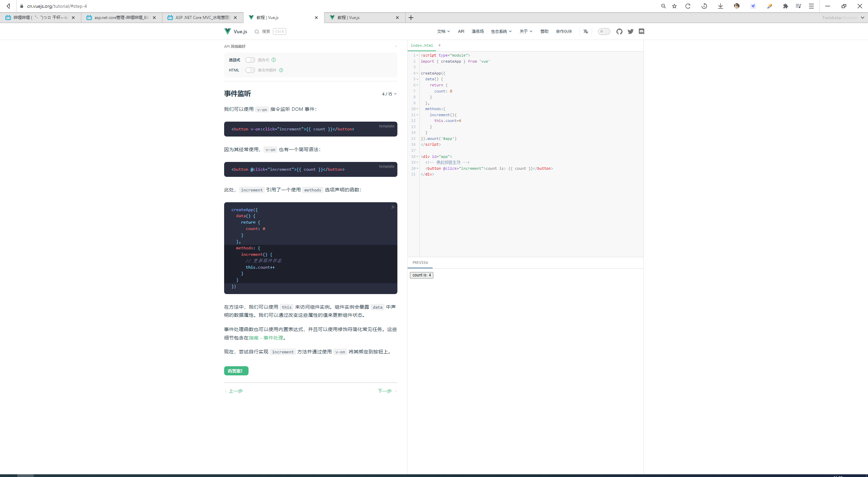
Task: Open a new browser tab with plus
Action: (x=411, y=18)
